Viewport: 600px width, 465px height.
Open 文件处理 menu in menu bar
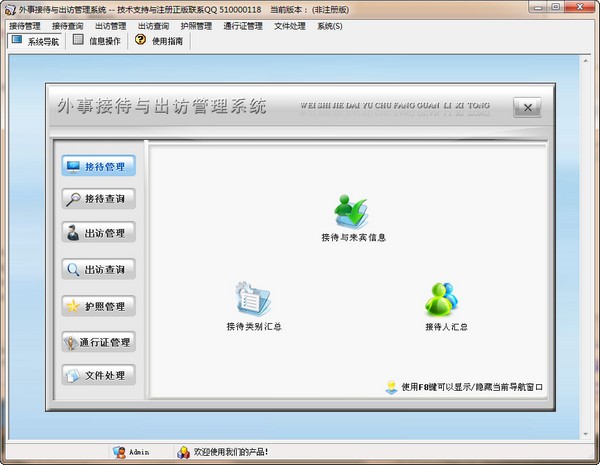click(290, 26)
